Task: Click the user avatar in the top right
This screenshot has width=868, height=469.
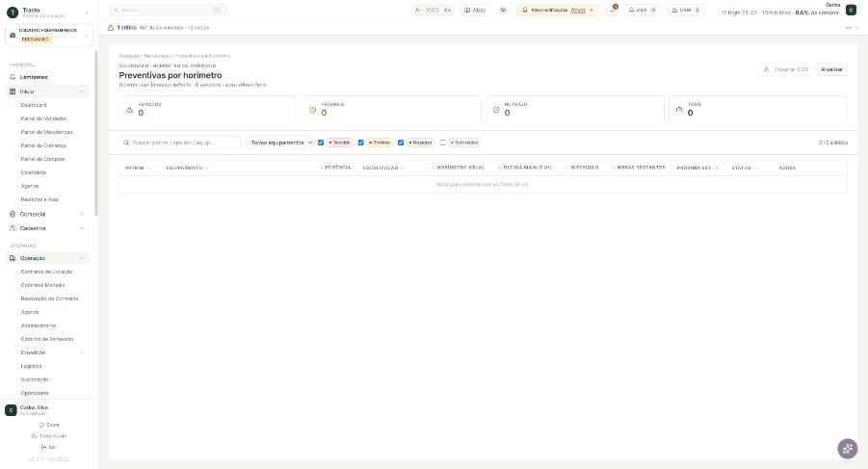Action: pos(851,10)
